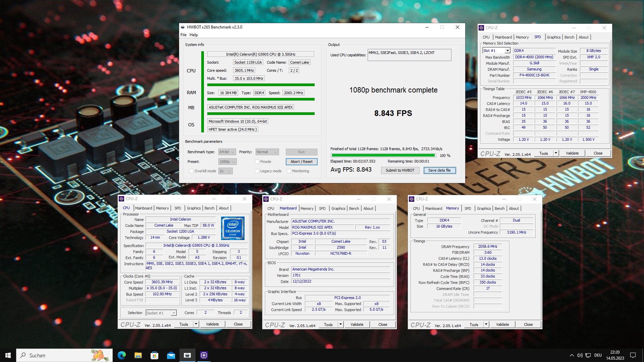
Task: Click the Abort / Reset button
Action: (x=302, y=162)
